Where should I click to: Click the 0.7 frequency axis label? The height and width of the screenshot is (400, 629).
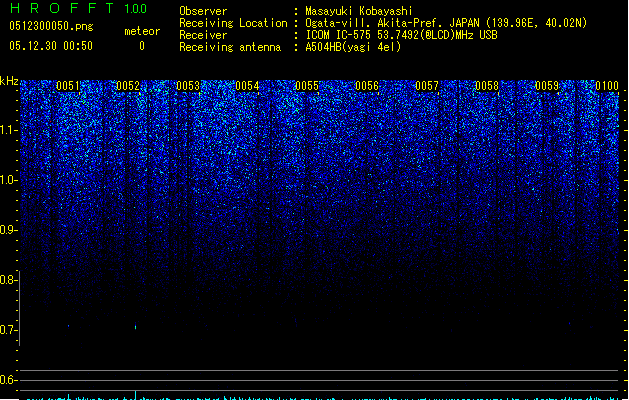click(x=8, y=330)
